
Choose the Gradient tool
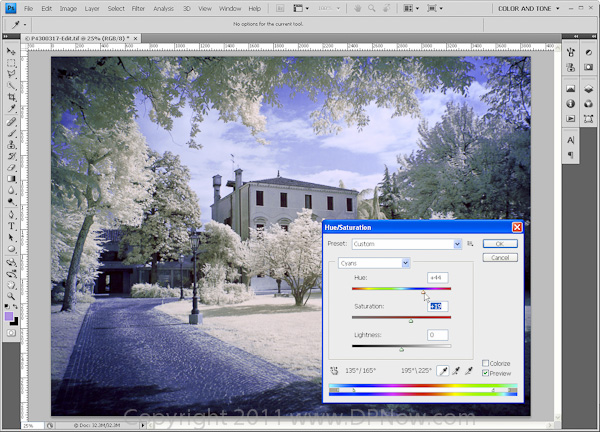coord(11,179)
